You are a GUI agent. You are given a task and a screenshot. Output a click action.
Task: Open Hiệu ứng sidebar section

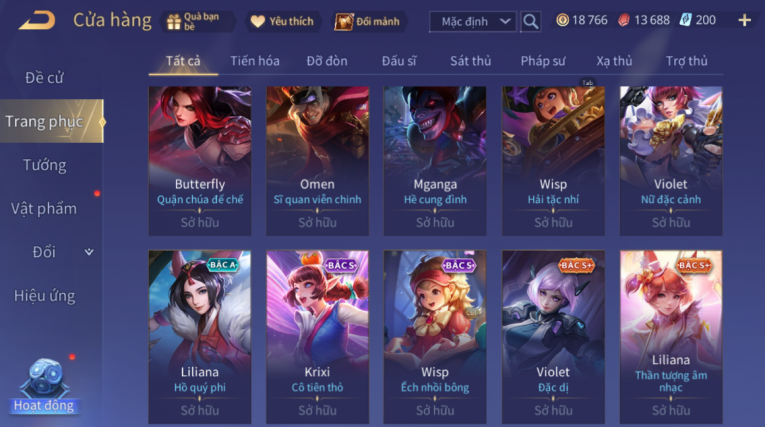(x=44, y=296)
